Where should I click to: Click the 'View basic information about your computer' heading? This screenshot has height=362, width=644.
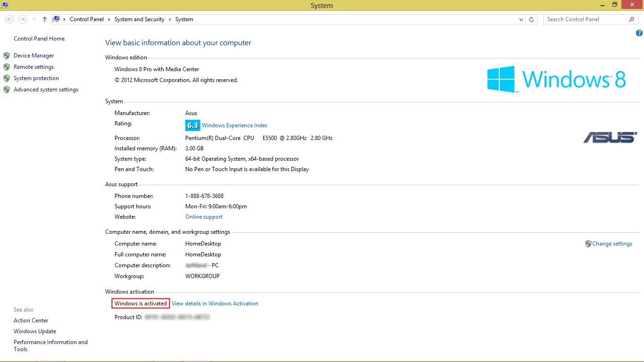pos(178,43)
